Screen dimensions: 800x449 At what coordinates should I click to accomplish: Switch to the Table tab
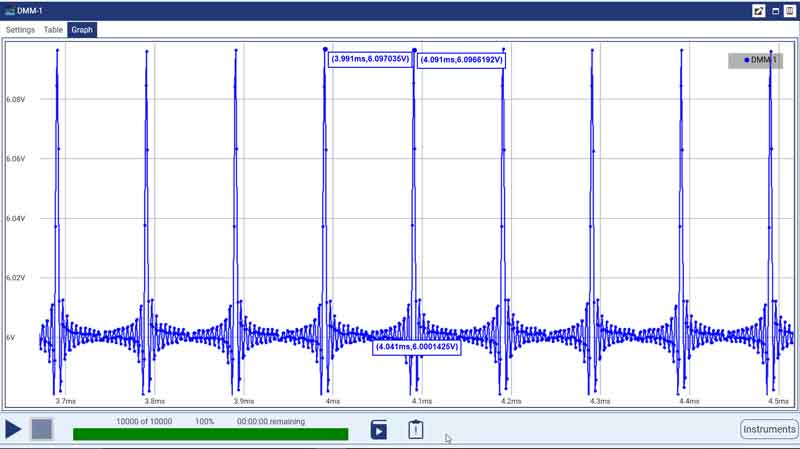[x=52, y=30]
